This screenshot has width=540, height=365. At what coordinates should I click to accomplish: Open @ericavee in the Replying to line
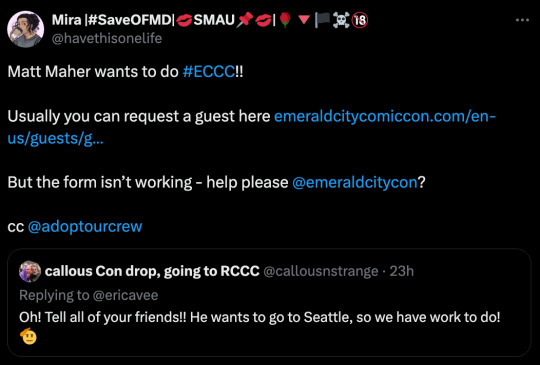click(125, 295)
